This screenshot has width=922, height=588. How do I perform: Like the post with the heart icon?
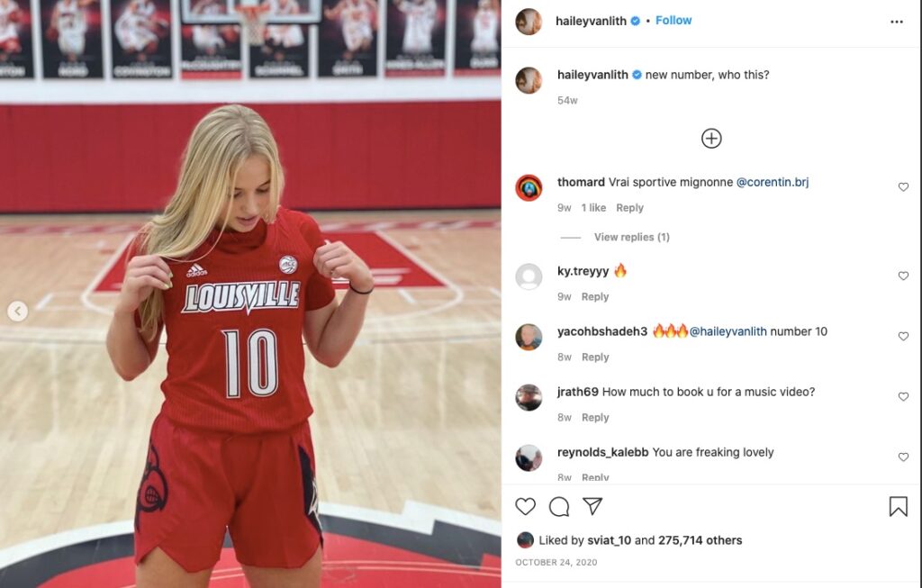tap(525, 506)
